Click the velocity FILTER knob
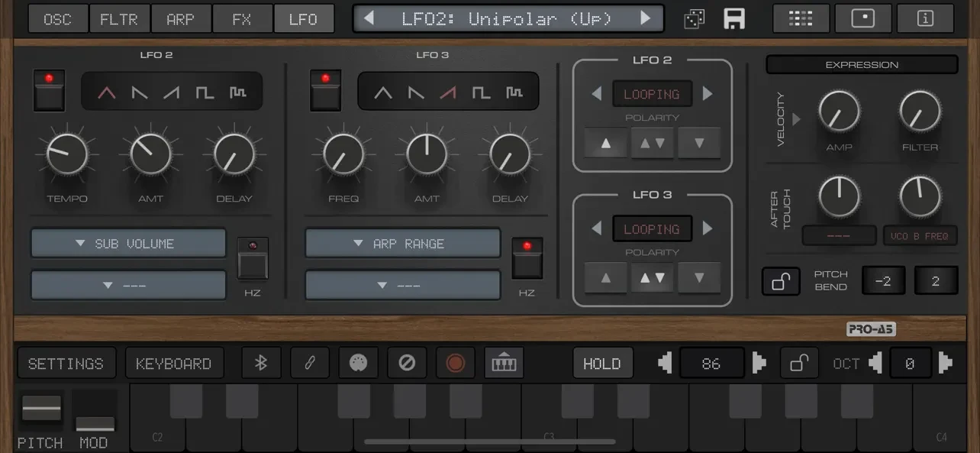Viewport: 980px width, 453px height. [920, 112]
